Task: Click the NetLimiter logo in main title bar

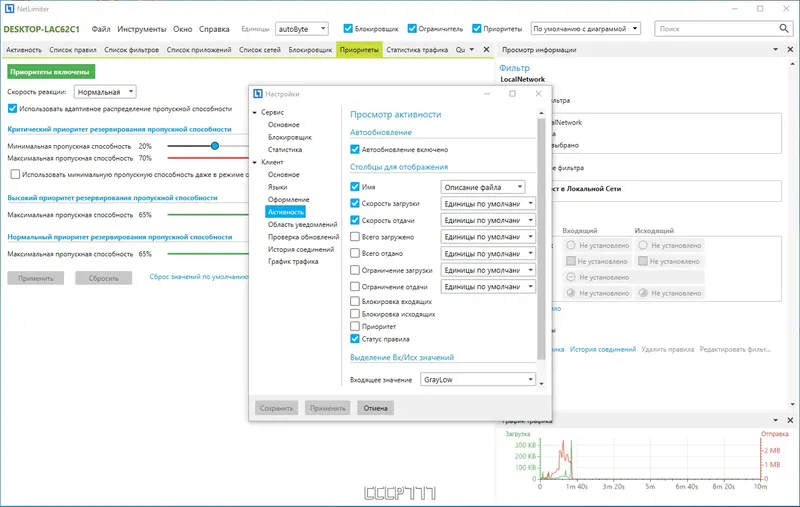Action: [x=9, y=9]
